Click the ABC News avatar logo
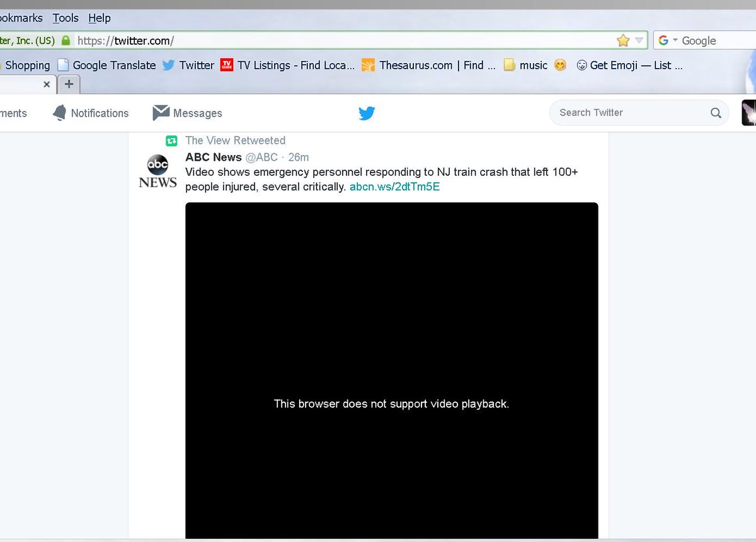Viewport: 756px width, 542px height. coord(157,171)
